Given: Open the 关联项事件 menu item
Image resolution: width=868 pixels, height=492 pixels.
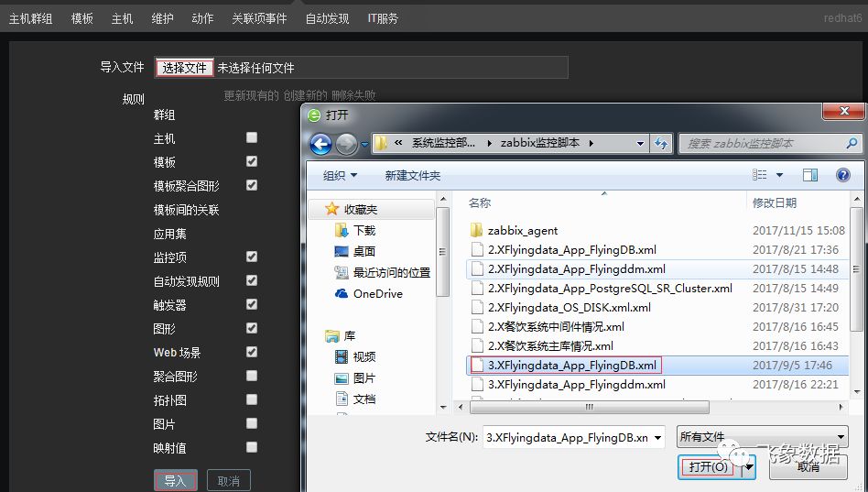Looking at the screenshot, I should pyautogui.click(x=259, y=19).
